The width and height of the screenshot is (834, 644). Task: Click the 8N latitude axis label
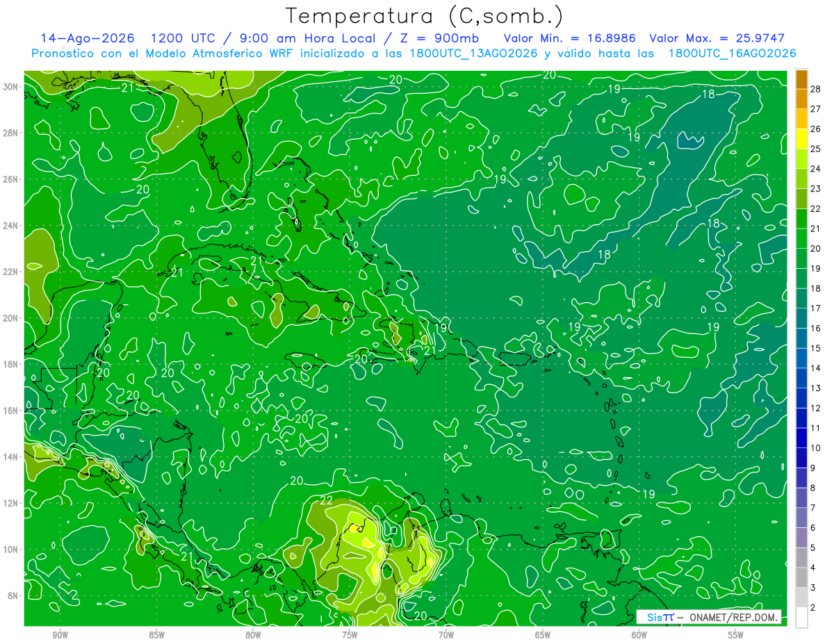pyautogui.click(x=14, y=595)
